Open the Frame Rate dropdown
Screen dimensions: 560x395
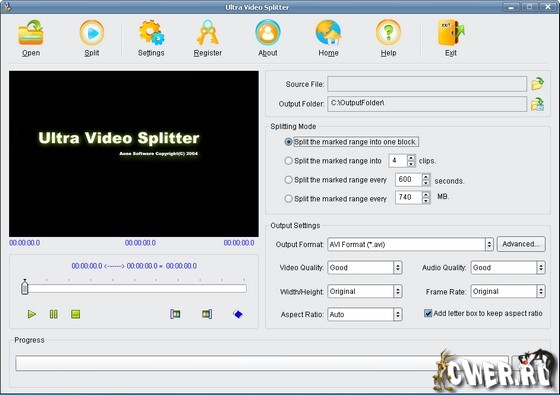pyautogui.click(x=541, y=291)
